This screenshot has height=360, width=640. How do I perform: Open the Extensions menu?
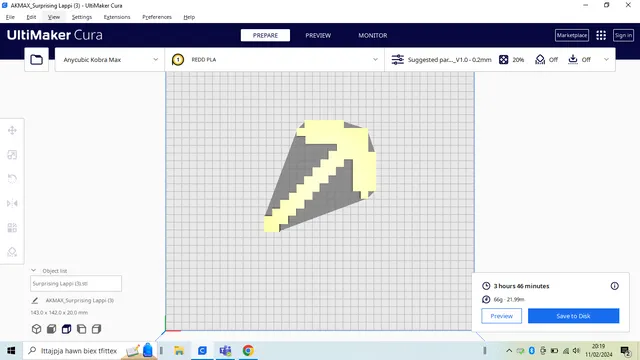pyautogui.click(x=117, y=17)
